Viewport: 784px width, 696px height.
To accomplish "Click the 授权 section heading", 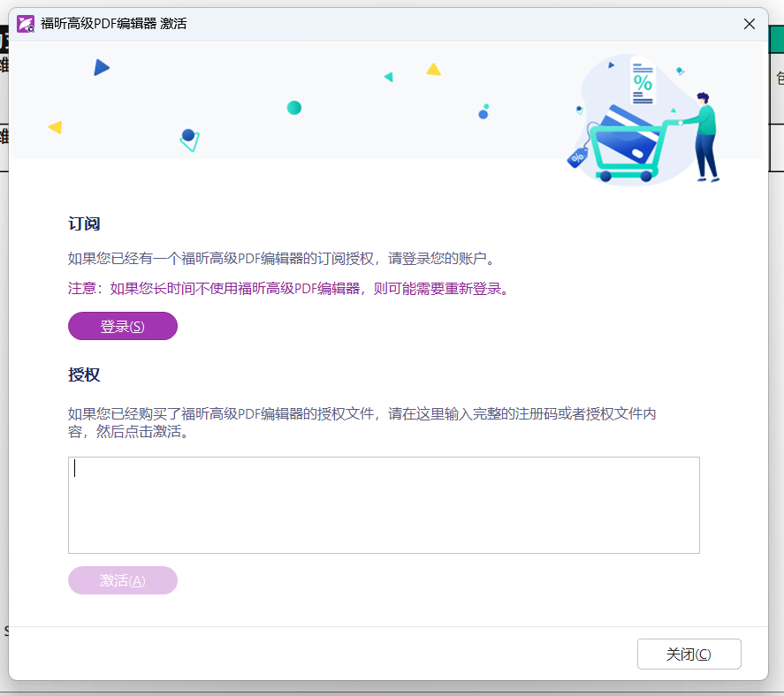I will pos(84,374).
